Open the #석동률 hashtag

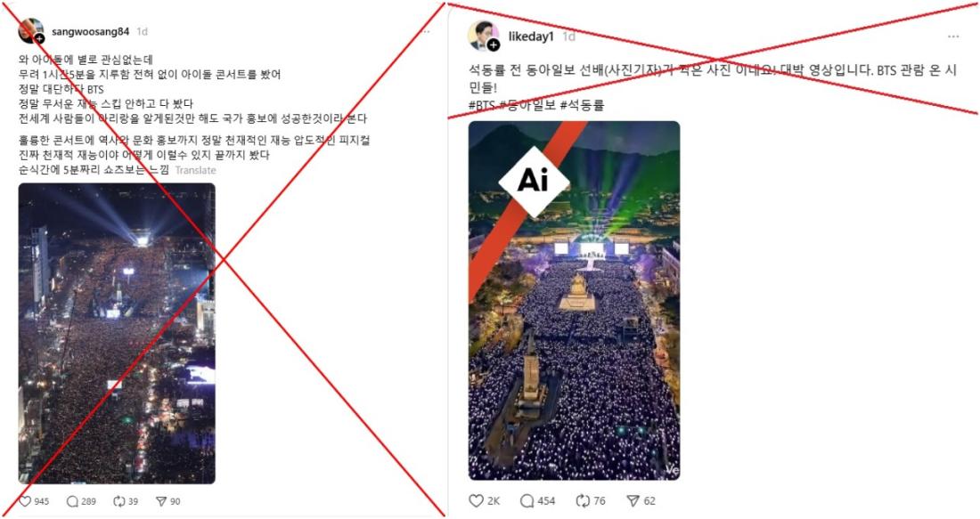click(583, 105)
